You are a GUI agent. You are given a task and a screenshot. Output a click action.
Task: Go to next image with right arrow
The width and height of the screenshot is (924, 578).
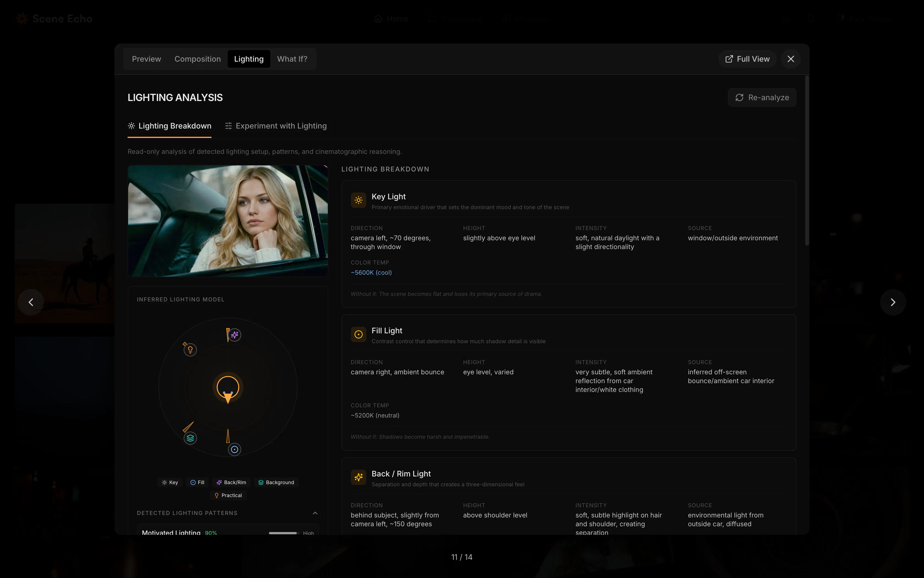tap(893, 302)
